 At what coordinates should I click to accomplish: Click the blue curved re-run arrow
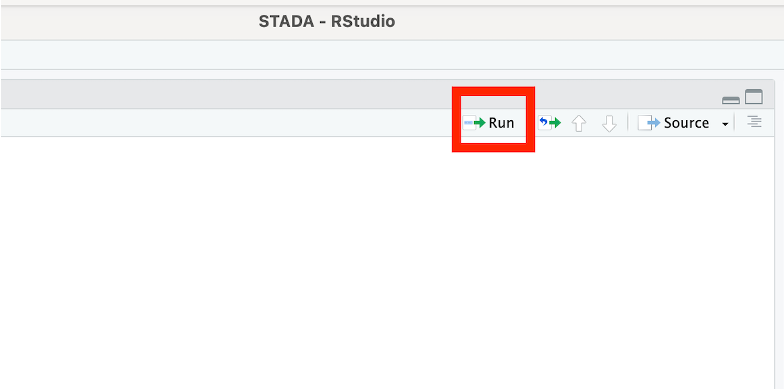coord(543,121)
